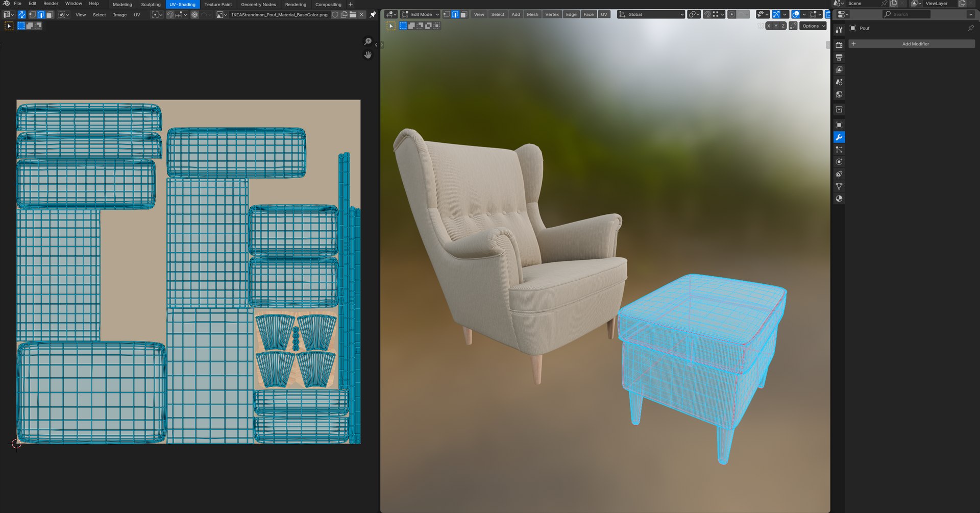Toggle UV sync selection
This screenshot has width=980, height=513.
(22, 15)
